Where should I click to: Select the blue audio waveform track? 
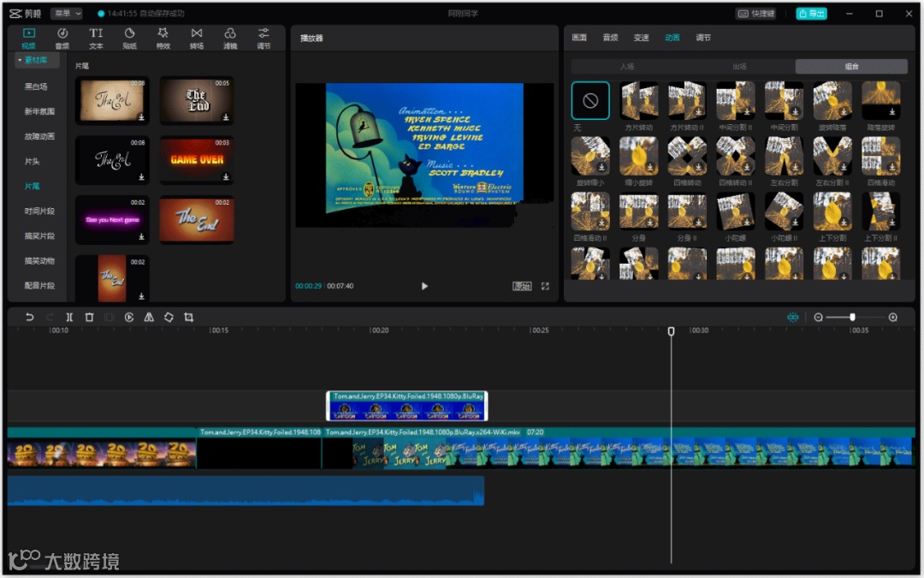[x=246, y=491]
